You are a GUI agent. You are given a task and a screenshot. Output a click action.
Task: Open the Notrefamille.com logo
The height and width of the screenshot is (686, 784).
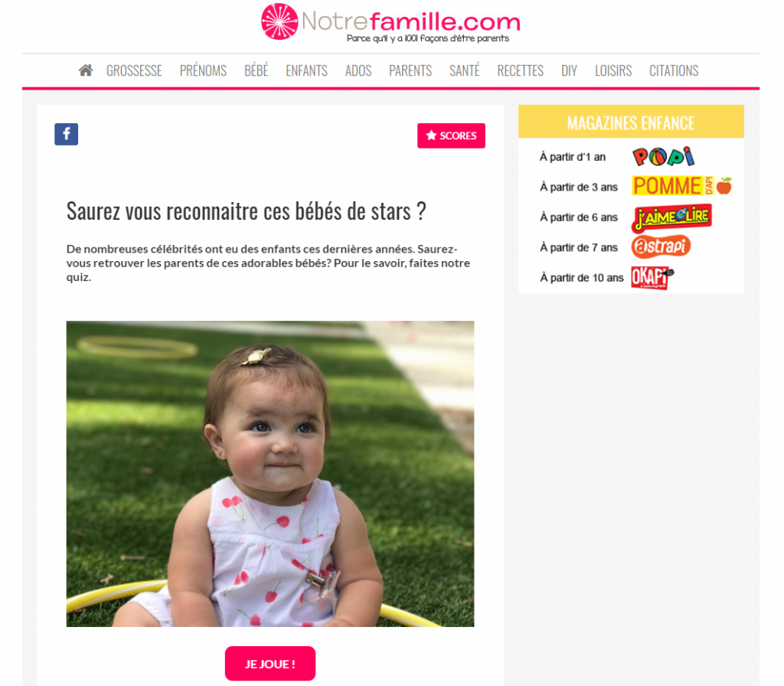coord(390,22)
